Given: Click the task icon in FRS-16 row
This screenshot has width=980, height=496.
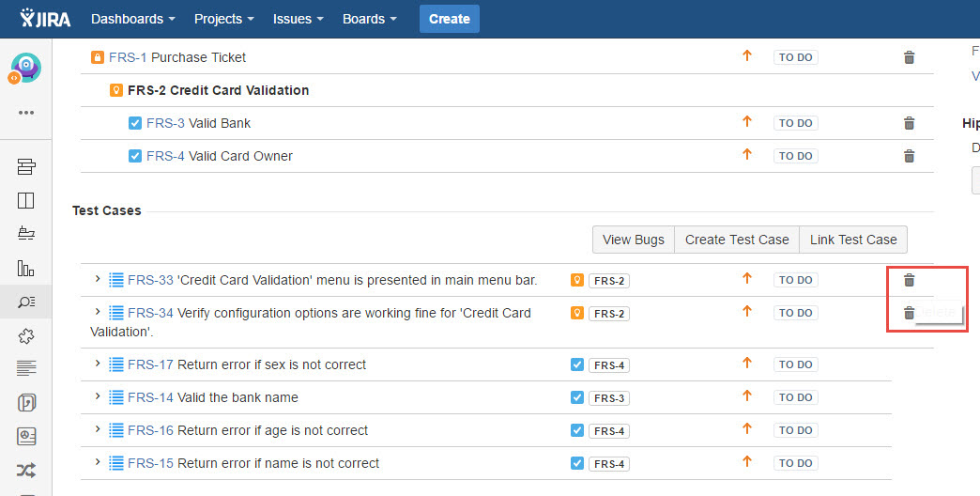Looking at the screenshot, I should (577, 430).
